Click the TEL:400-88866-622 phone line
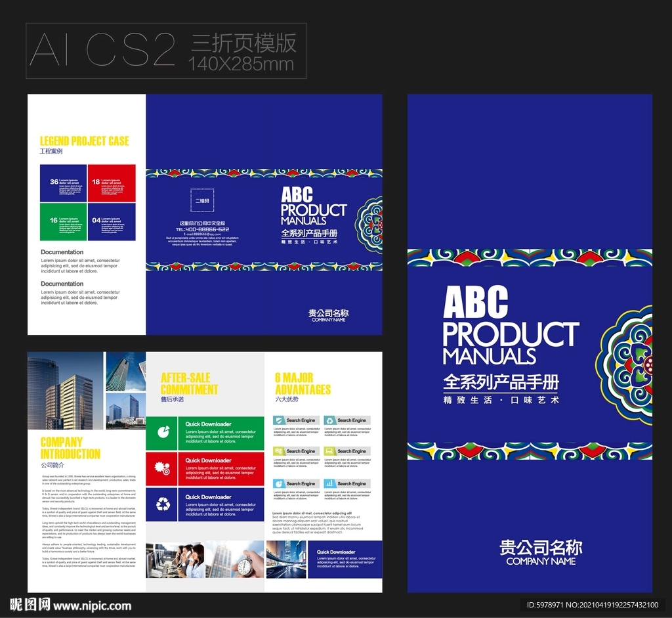The height and width of the screenshot is (618, 672). (x=202, y=229)
